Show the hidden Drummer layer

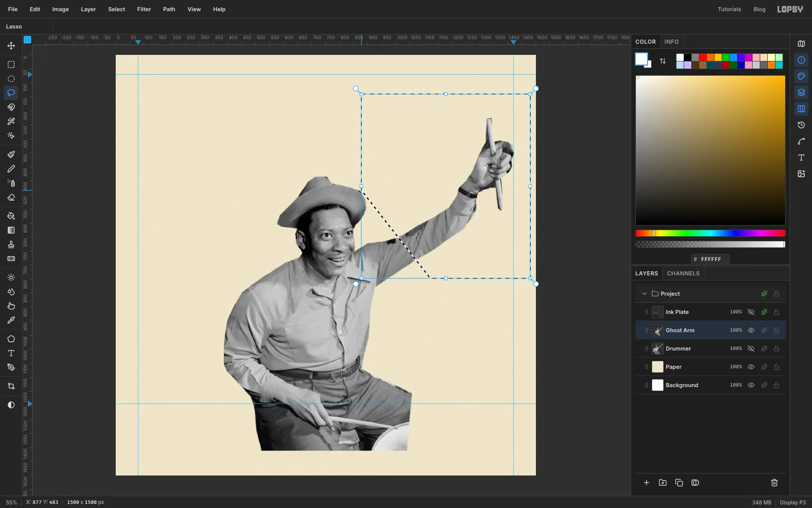pos(751,348)
